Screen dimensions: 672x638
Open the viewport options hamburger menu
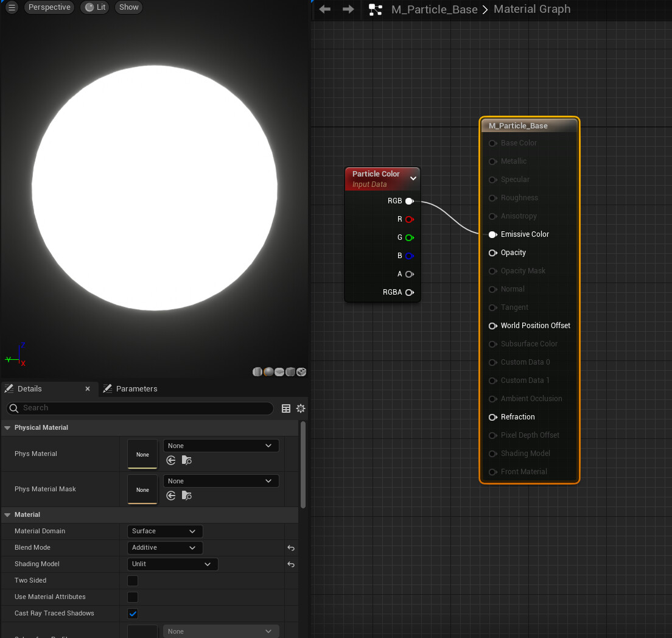pyautogui.click(x=12, y=7)
